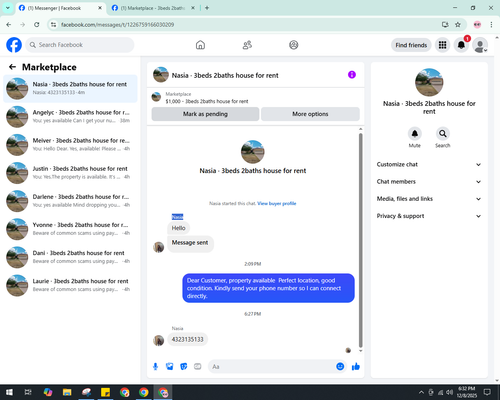500x400 pixels.
Task: Close the Marketplace browser tab
Action: [x=193, y=8]
